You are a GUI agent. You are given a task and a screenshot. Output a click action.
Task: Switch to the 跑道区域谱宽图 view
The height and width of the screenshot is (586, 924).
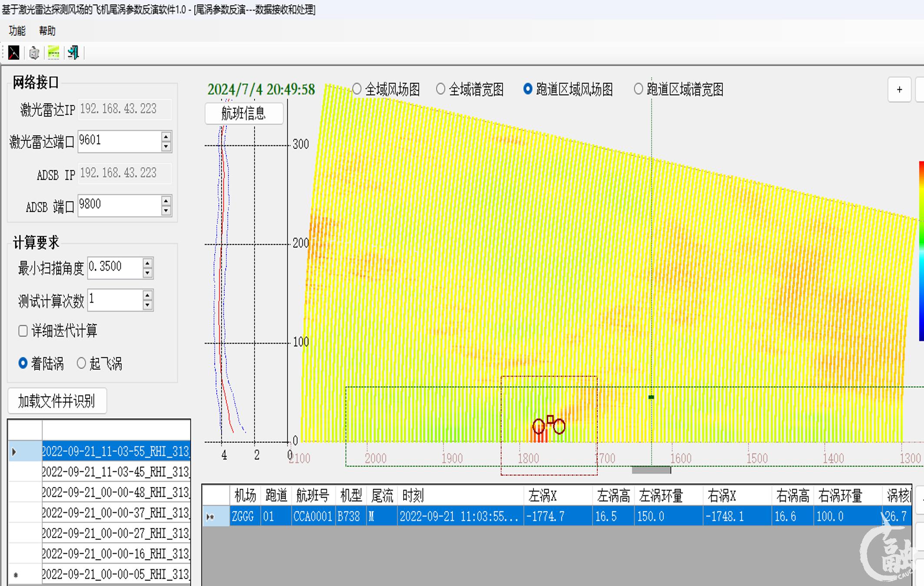pos(638,89)
